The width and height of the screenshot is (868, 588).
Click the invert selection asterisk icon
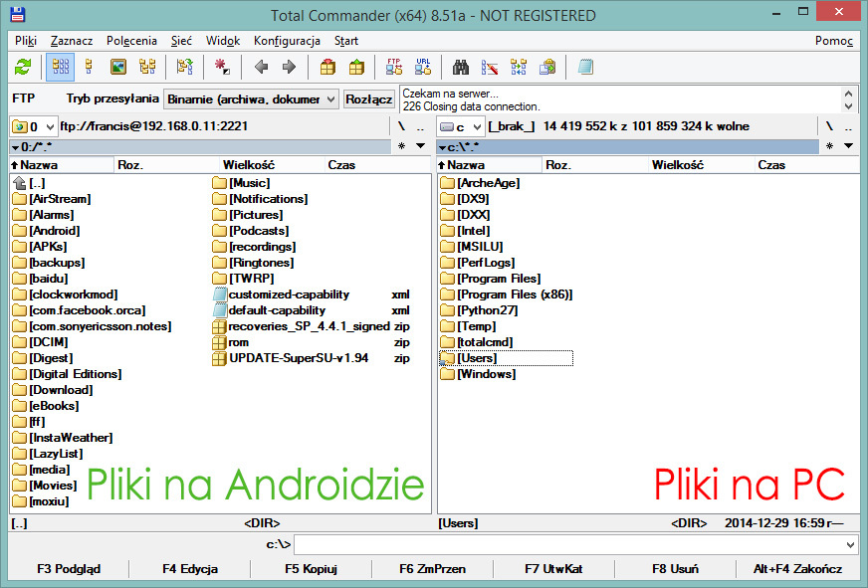pos(222,67)
